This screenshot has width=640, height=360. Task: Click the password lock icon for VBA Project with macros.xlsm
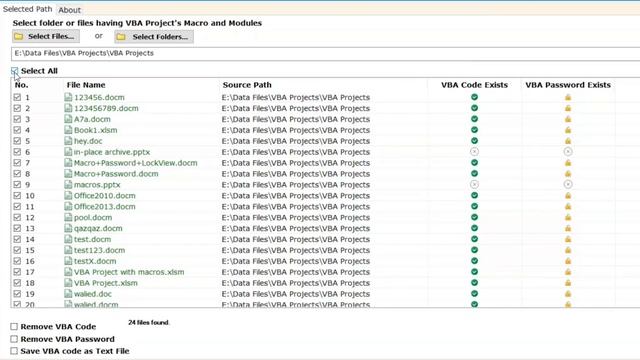568,272
